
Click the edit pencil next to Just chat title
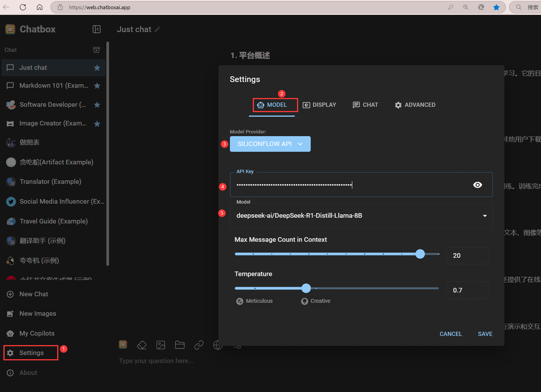pos(157,29)
